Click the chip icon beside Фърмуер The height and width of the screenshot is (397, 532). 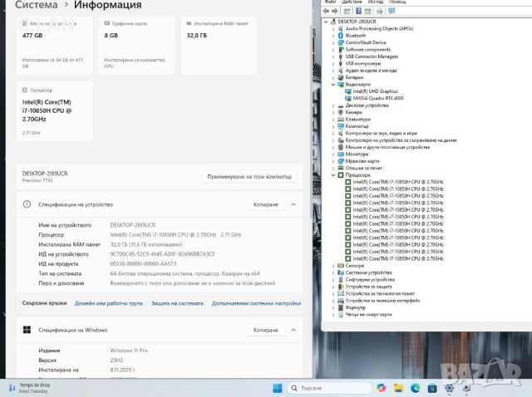click(341, 307)
